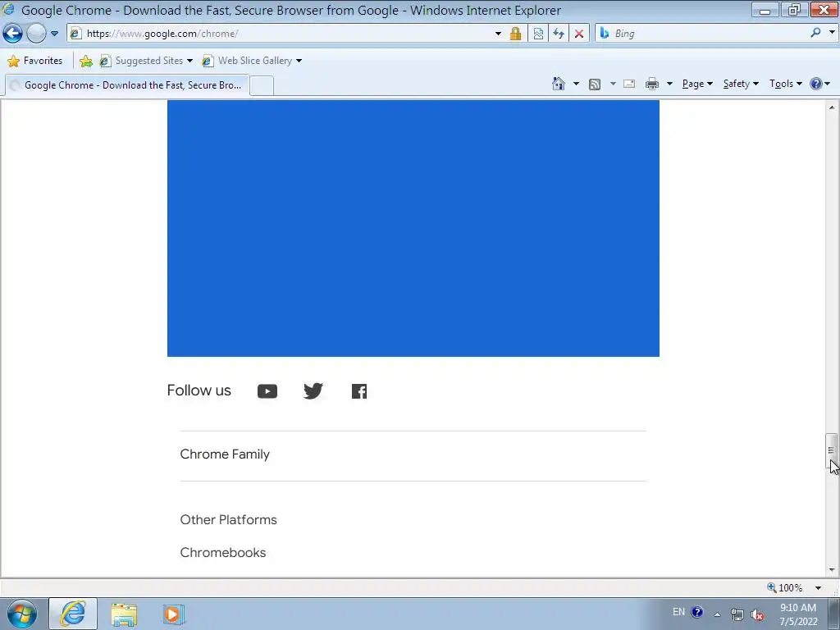Open the YouTube follow icon
840x630 pixels.
click(267, 391)
